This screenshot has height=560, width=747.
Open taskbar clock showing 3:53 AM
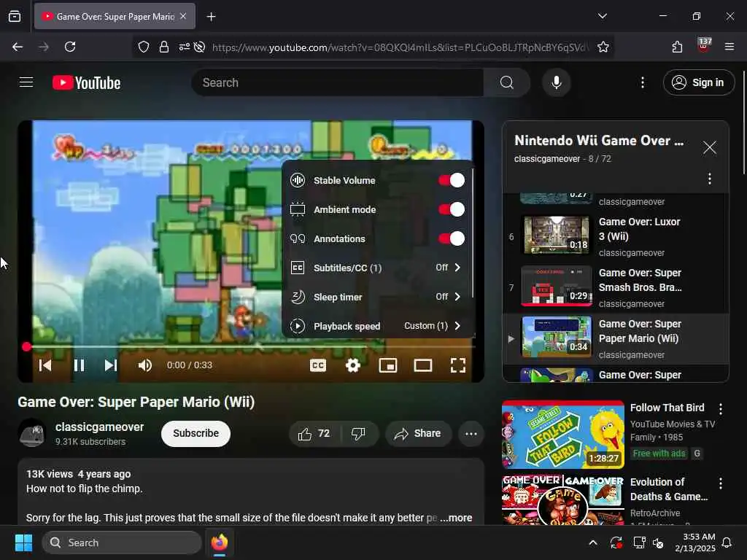click(695, 542)
